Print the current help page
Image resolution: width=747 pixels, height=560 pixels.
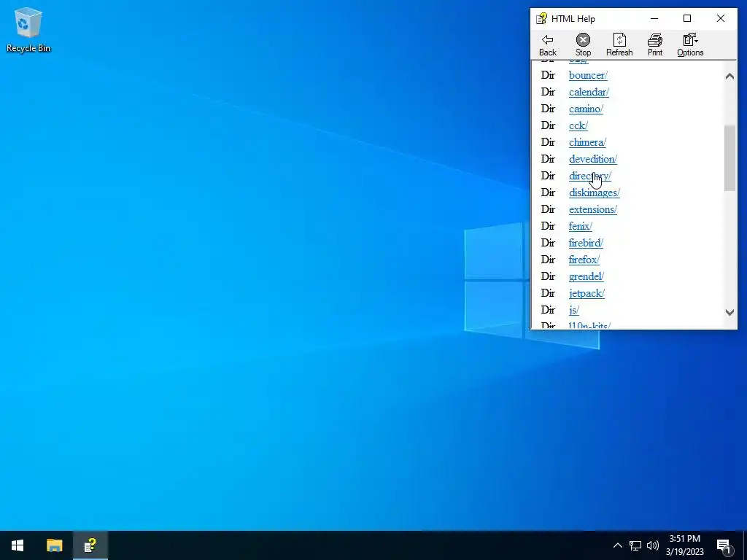pyautogui.click(x=654, y=45)
